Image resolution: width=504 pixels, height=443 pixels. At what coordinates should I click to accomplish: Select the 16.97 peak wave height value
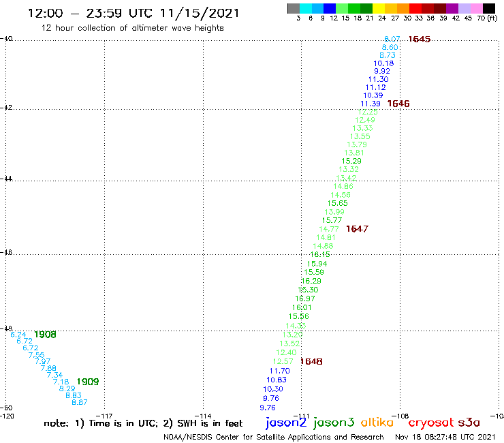click(x=305, y=299)
